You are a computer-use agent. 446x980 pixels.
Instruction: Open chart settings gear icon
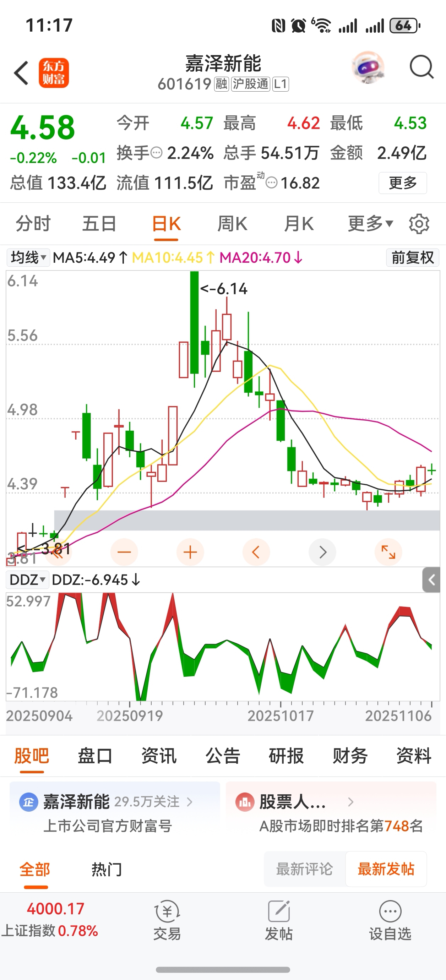[419, 224]
